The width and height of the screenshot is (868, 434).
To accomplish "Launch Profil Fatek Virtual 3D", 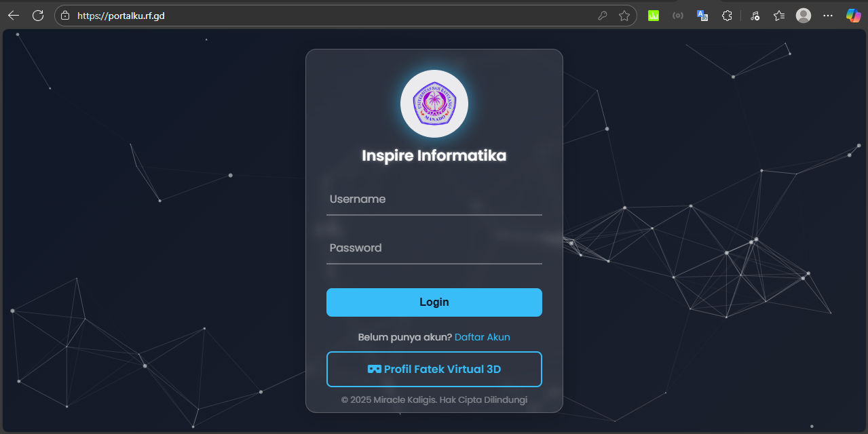I will pos(434,369).
